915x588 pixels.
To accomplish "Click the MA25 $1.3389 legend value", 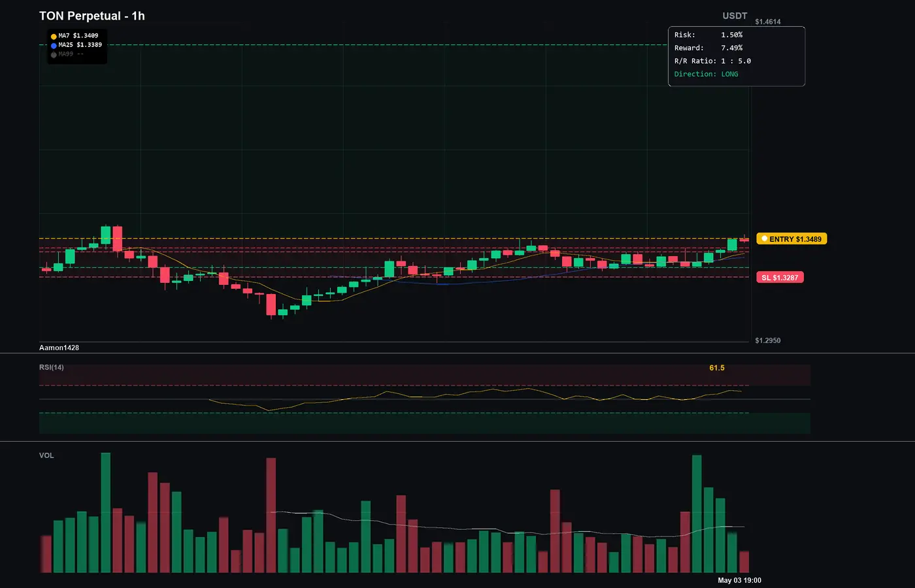I will coord(80,45).
